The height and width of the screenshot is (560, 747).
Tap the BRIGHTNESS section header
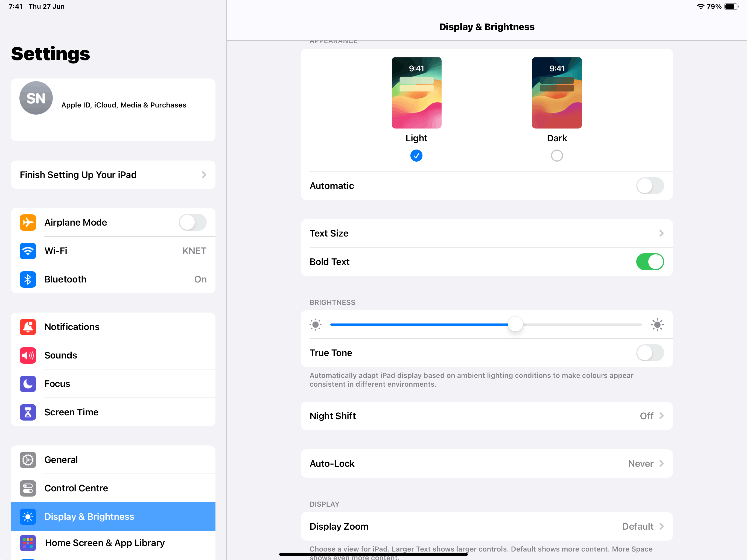[332, 302]
